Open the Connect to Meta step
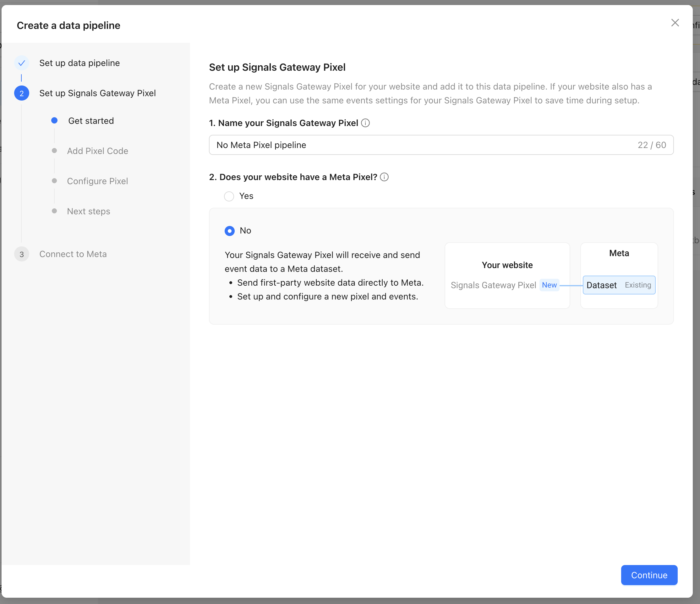 click(x=73, y=254)
